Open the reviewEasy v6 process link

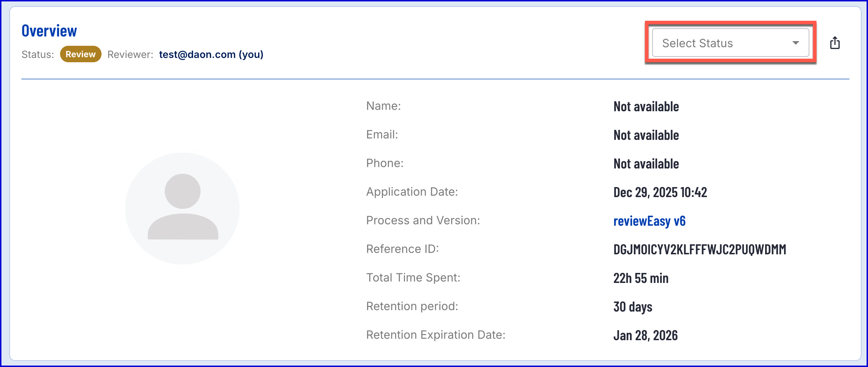point(649,221)
